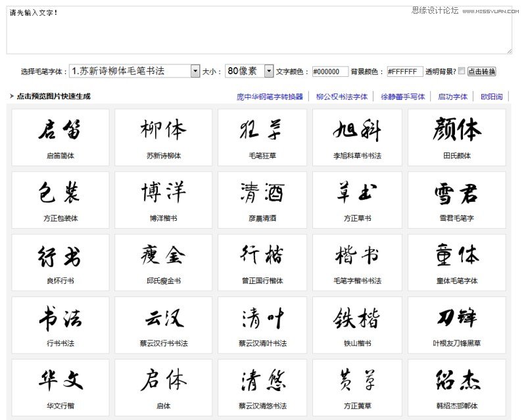Select the 启笛简体 font preview

(60, 137)
